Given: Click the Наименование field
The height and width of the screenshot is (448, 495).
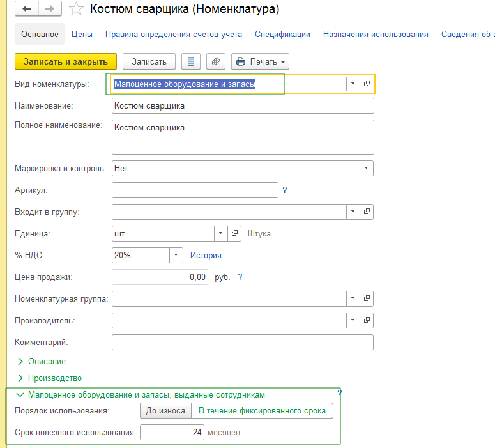Looking at the screenshot, I should pos(243,106).
